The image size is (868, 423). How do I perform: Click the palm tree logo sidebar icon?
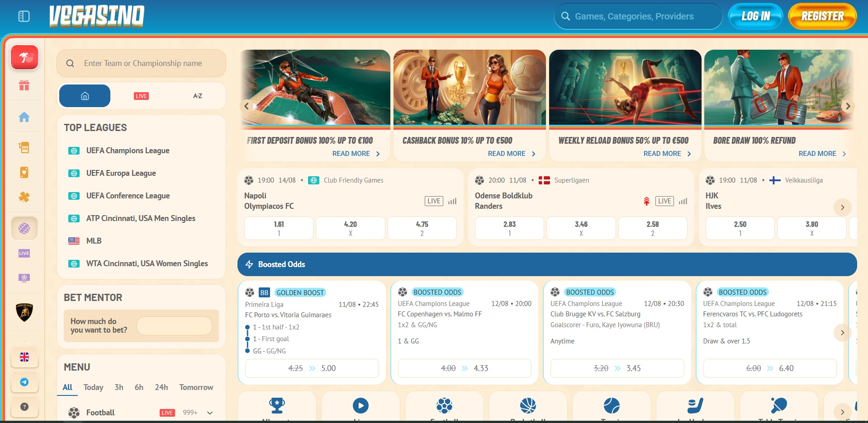point(24,57)
